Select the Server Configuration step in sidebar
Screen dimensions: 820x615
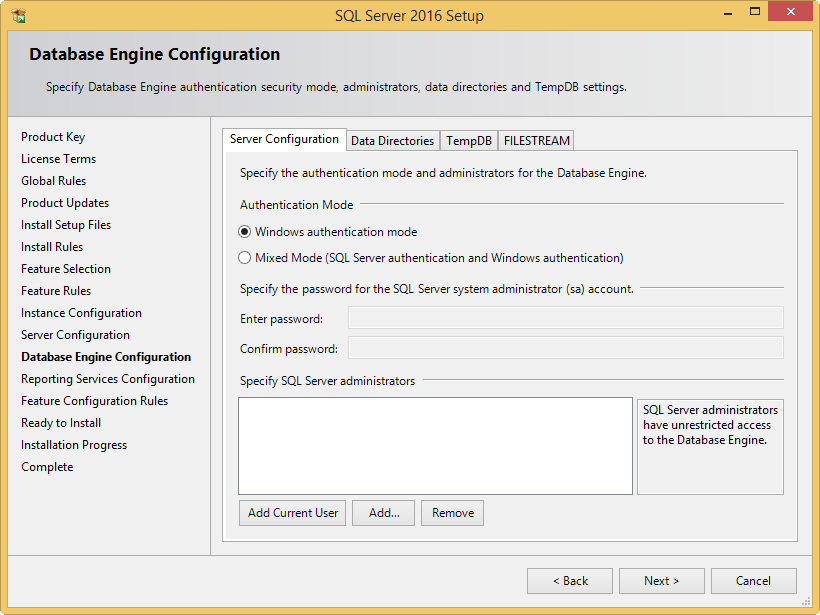(x=75, y=335)
